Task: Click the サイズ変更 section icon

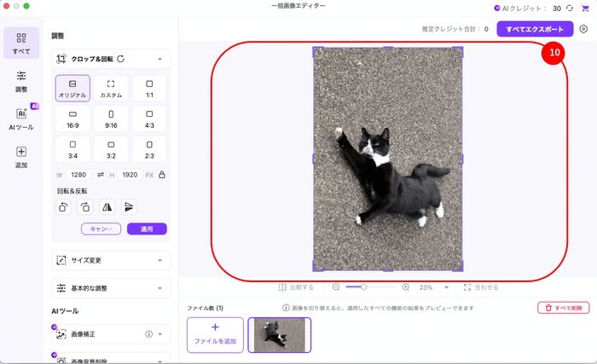Action: (x=61, y=261)
